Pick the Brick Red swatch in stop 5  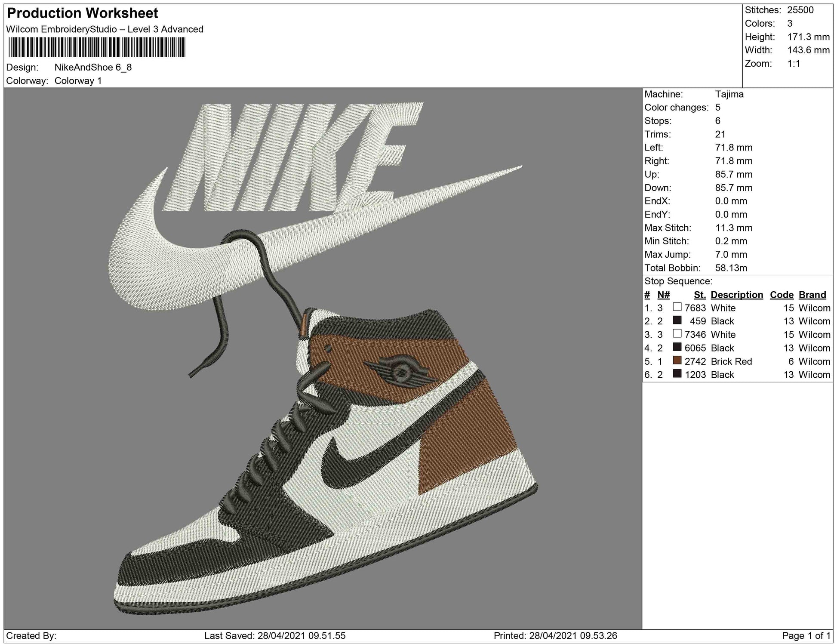pyautogui.click(x=677, y=361)
